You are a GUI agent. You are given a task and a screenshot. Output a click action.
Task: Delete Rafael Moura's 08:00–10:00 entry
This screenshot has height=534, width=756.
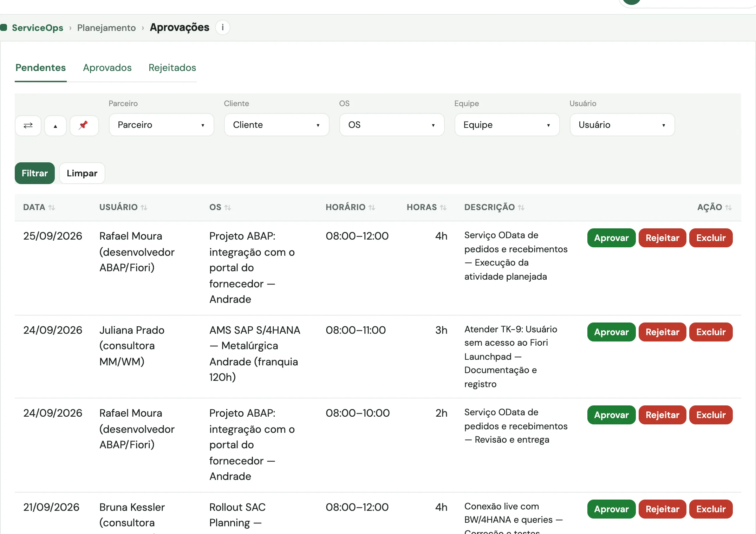click(711, 415)
